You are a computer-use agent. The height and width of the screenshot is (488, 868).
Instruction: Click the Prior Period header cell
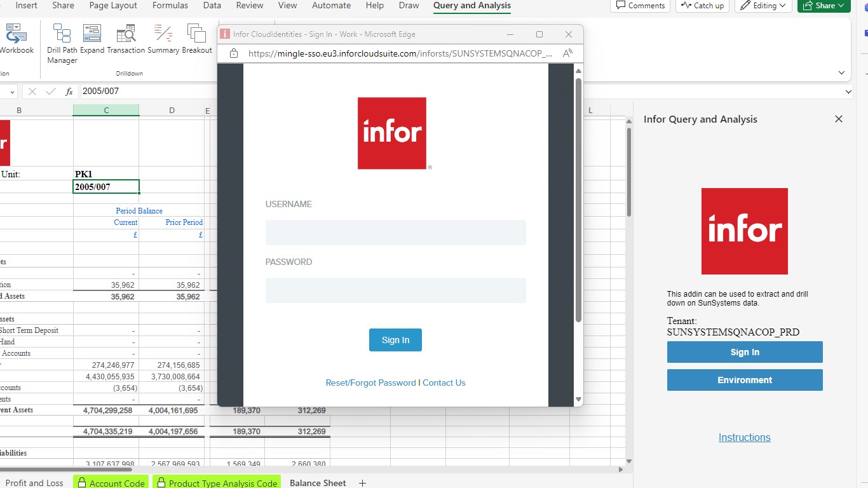(x=172, y=222)
